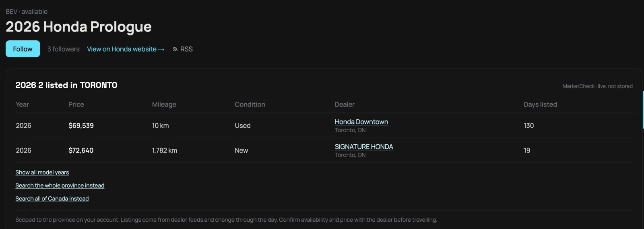Click the Price column header
Screen dimensions: 644x229
click(76, 104)
